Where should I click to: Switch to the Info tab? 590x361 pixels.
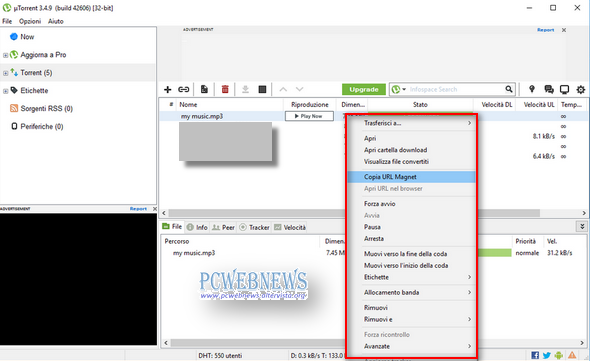pos(197,227)
